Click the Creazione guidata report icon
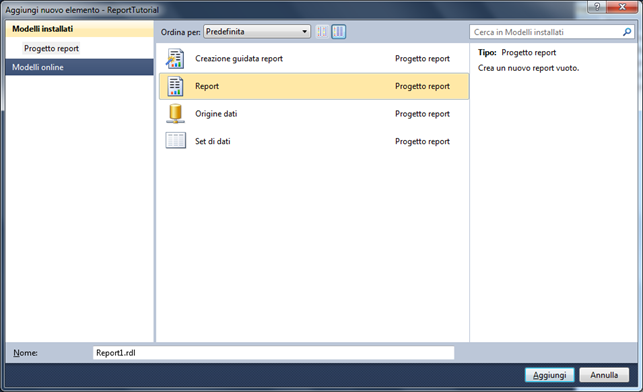 [x=175, y=59]
